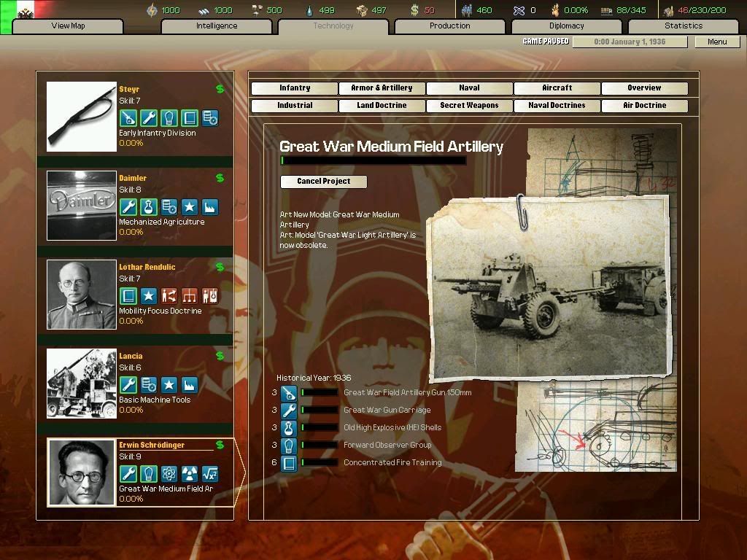Click the dissent flame icon in the top bar
747x560 pixels.
click(555, 10)
